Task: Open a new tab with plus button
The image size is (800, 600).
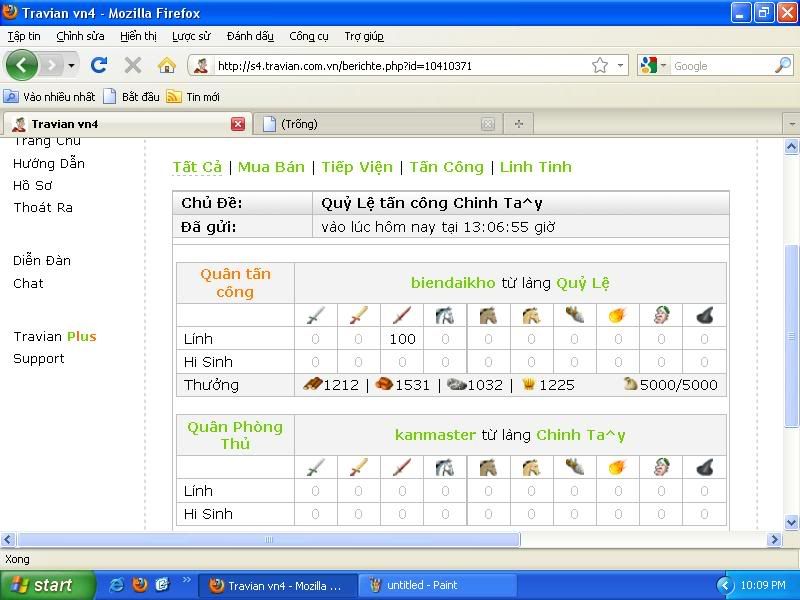Action: [519, 124]
